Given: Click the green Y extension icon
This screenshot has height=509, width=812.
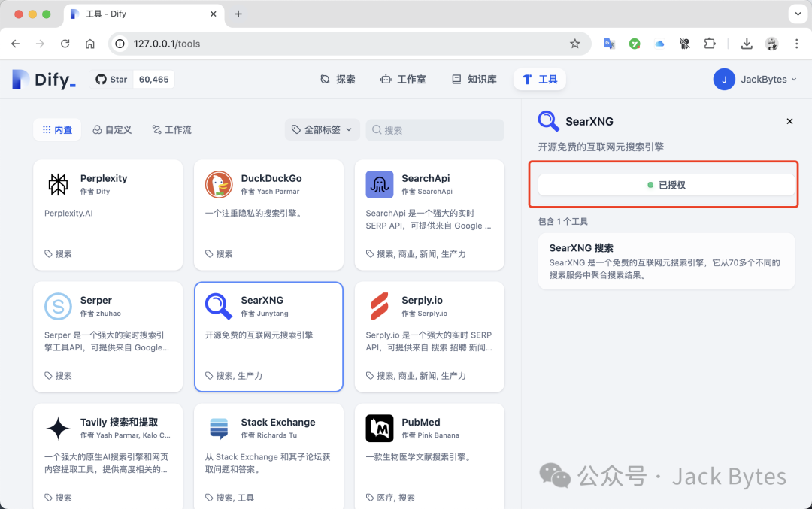Looking at the screenshot, I should [635, 44].
